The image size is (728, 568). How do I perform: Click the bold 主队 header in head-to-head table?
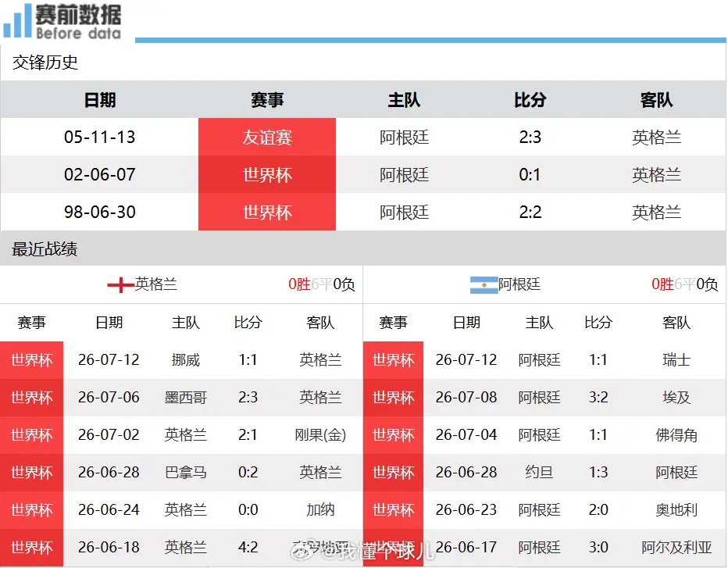pyautogui.click(x=404, y=99)
